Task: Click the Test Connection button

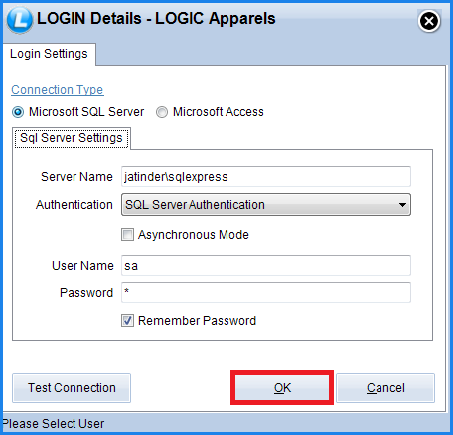Action: 71,388
